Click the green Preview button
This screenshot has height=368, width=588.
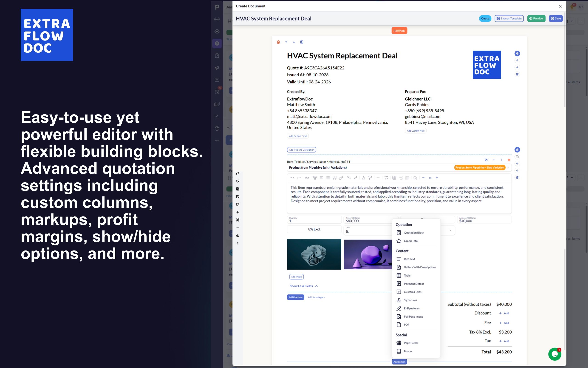[x=536, y=18]
